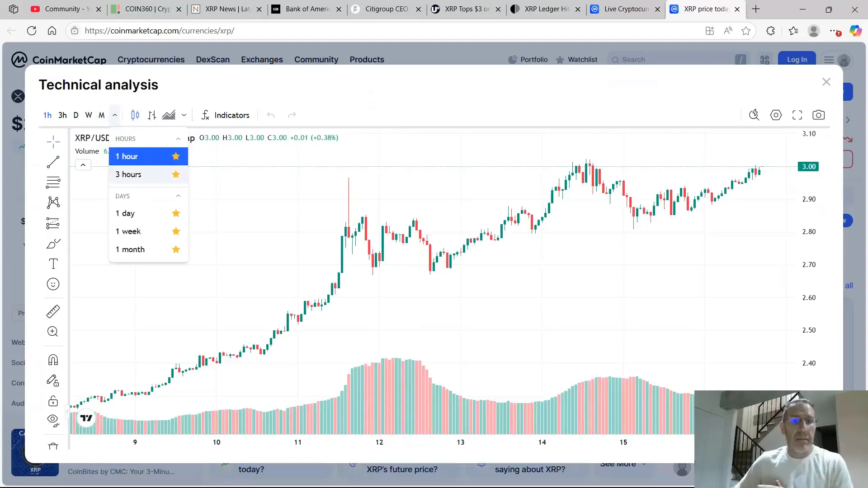Open a new browser tab

[x=756, y=9]
